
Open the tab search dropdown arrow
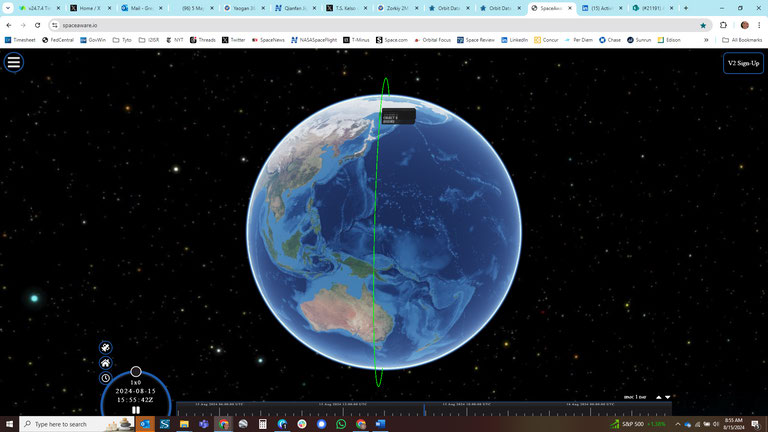tap(8, 8)
